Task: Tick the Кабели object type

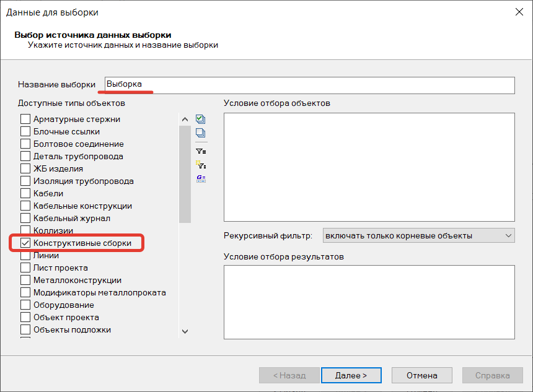Action: (25, 194)
